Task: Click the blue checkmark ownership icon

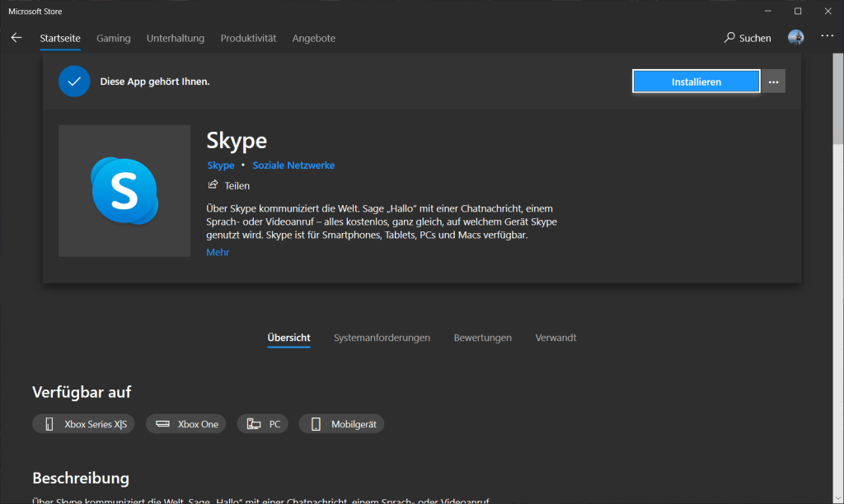Action: point(74,82)
